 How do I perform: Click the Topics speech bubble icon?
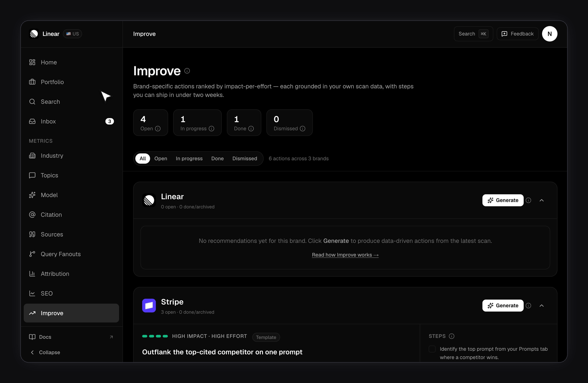click(32, 175)
